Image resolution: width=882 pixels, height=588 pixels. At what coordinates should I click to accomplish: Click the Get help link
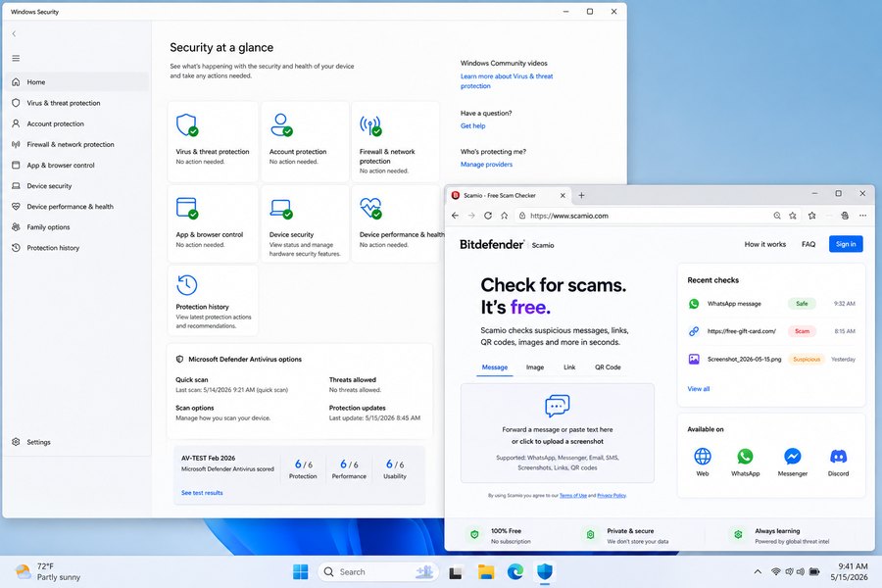click(472, 126)
